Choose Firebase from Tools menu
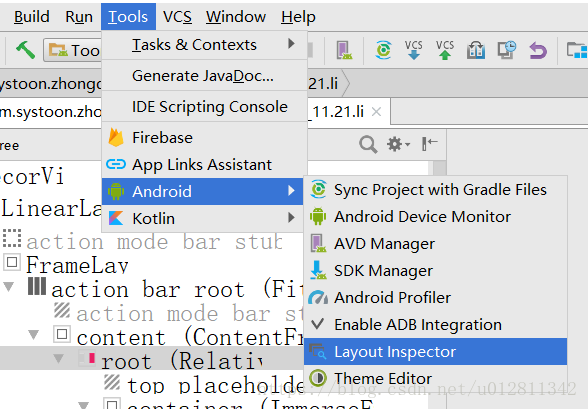The height and width of the screenshot is (409, 588). point(204,138)
